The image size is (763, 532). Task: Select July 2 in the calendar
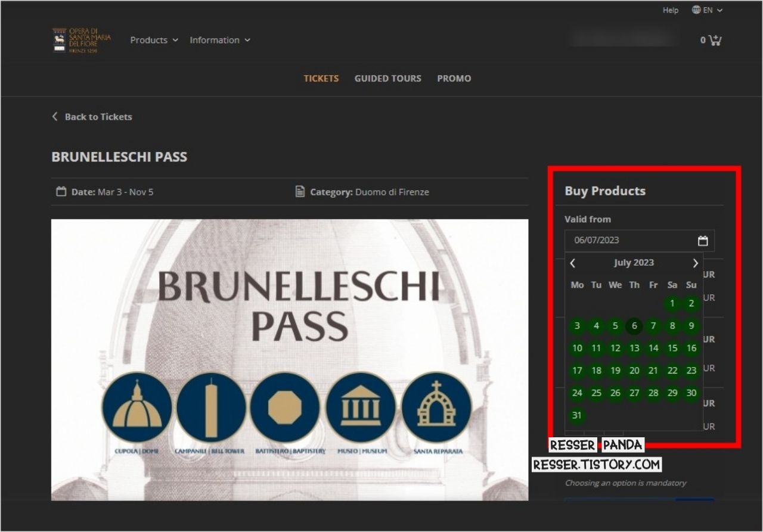tap(691, 304)
